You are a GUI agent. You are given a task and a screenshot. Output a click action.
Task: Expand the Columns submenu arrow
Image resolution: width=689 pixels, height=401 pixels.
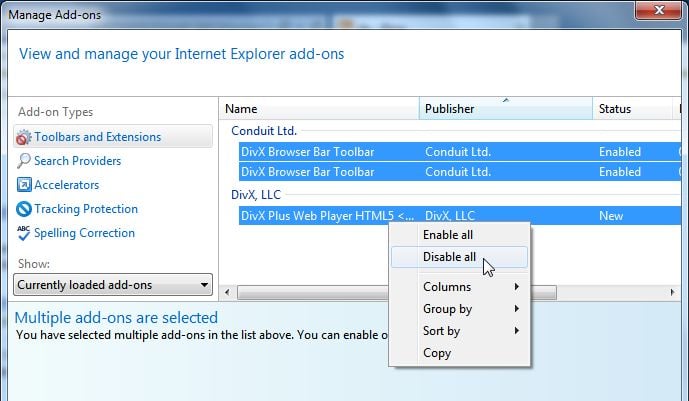click(517, 287)
